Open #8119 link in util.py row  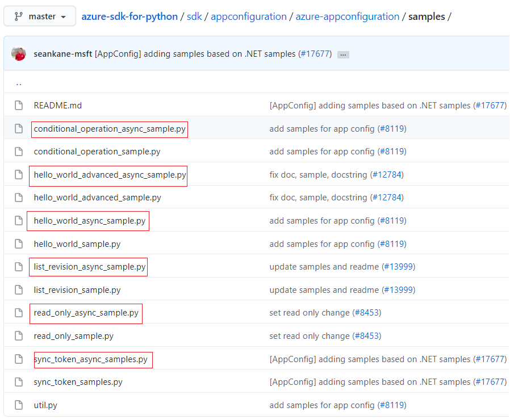point(392,405)
